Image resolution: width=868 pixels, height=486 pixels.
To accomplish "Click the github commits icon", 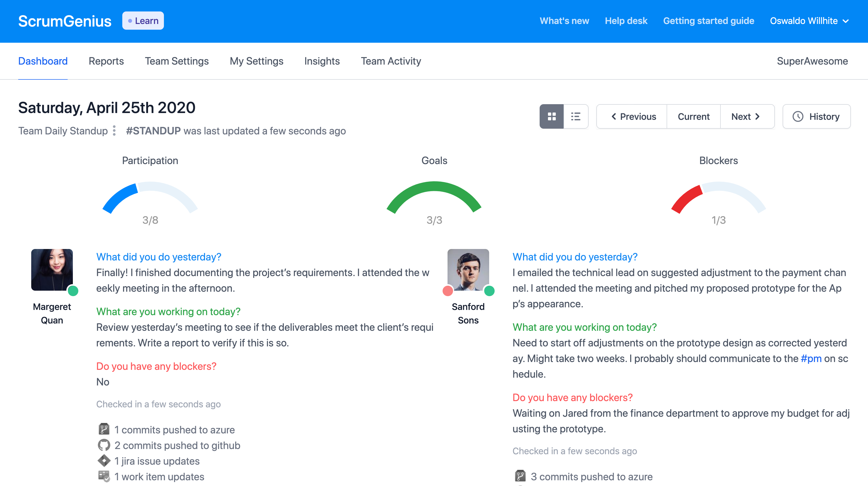I will point(104,445).
